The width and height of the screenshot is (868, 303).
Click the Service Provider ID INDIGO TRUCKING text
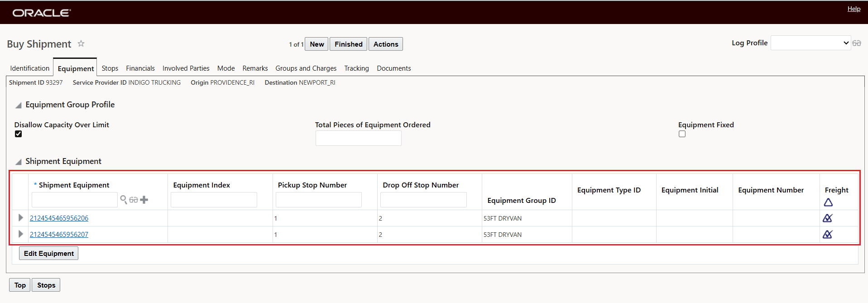pyautogui.click(x=127, y=82)
